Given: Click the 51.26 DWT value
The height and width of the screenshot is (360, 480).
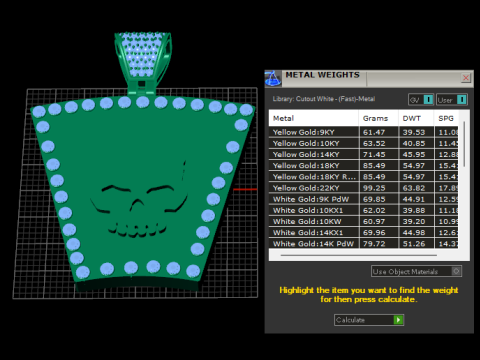Looking at the screenshot, I should [x=414, y=244].
